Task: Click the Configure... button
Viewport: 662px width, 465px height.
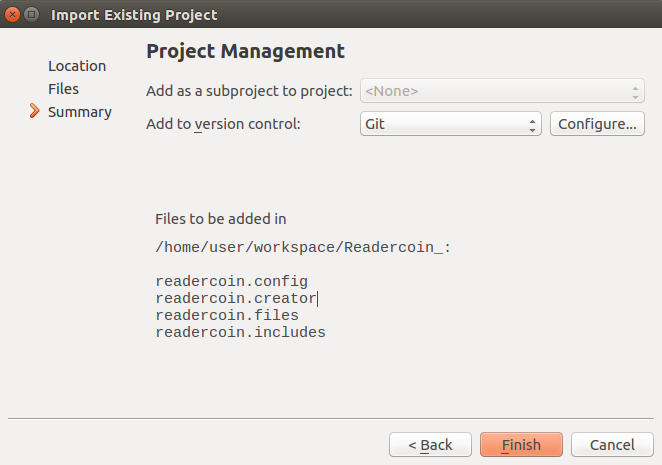Action: pos(597,124)
